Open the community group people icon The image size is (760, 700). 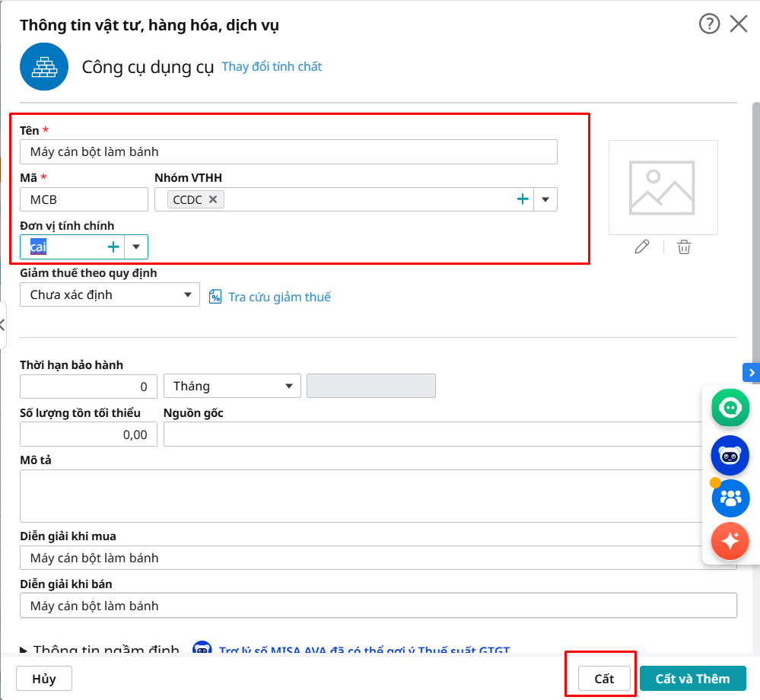point(730,498)
